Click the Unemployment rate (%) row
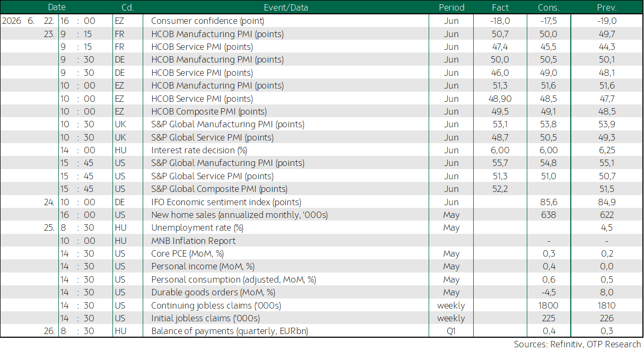This screenshot has height=351, width=644. 321,227
